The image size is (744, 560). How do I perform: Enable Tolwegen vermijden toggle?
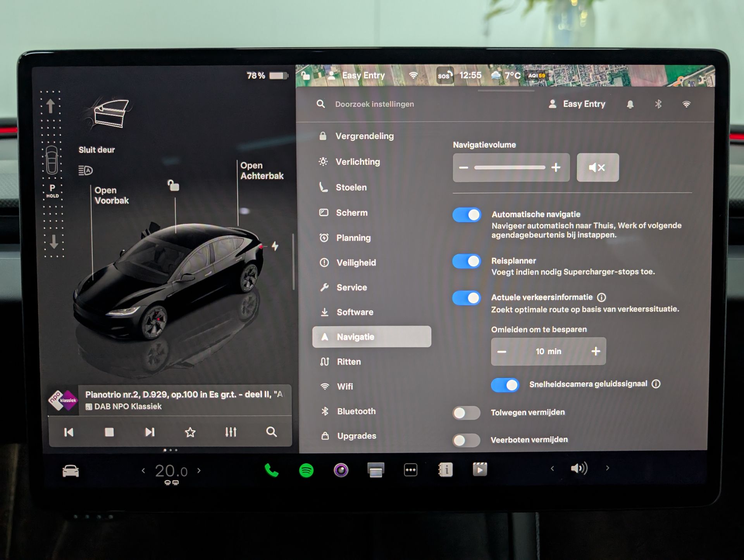(466, 413)
